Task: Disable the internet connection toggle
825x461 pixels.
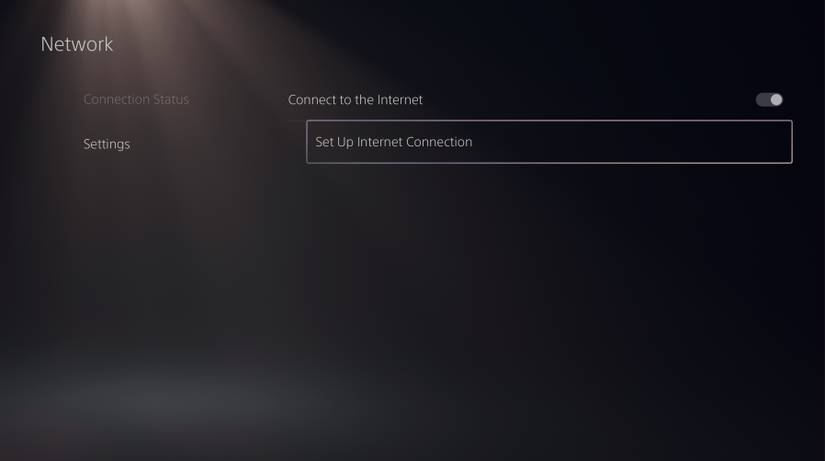Action: pyautogui.click(x=769, y=99)
